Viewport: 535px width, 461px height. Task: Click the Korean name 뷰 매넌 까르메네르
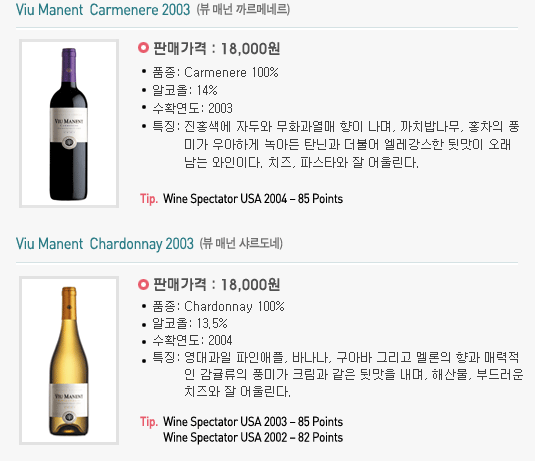[x=243, y=9]
